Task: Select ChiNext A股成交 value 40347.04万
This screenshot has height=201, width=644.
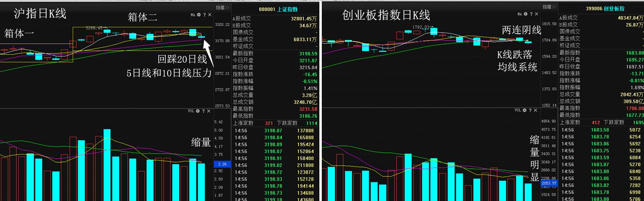Action: 631,18
